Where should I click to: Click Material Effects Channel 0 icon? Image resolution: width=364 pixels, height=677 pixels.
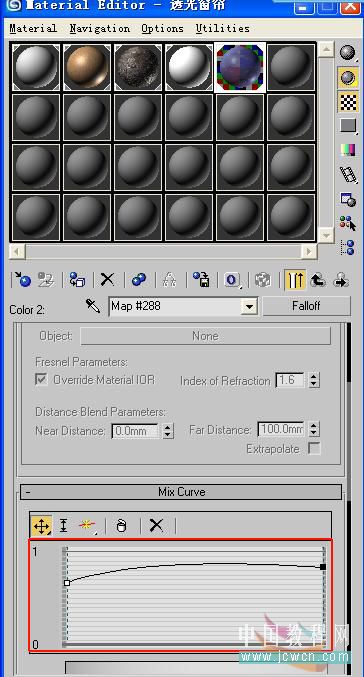coord(232,280)
